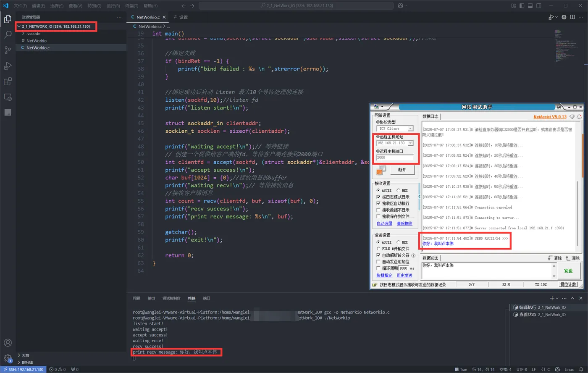This screenshot has width=588, height=373.
Task: Open the Accounts icon in activity bar
Action: 8,343
